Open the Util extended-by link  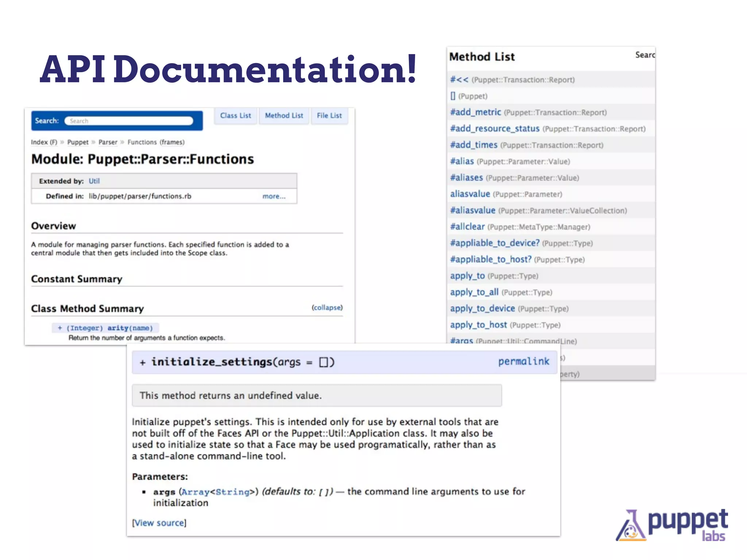click(94, 181)
